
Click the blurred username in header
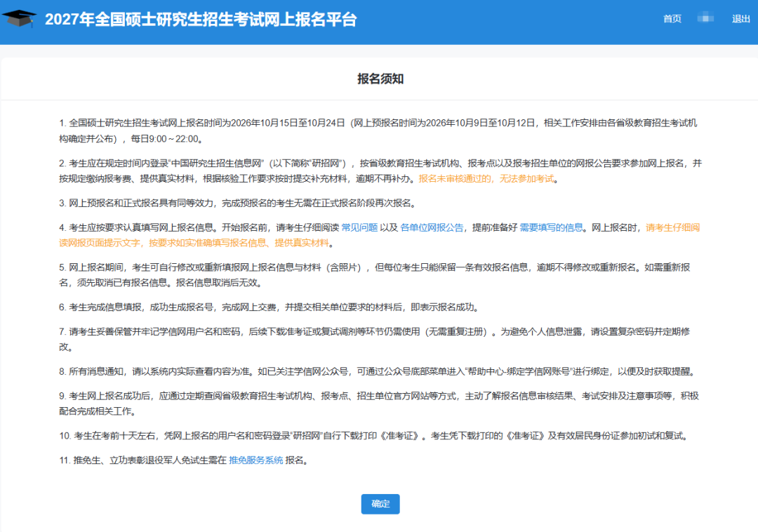(x=706, y=18)
